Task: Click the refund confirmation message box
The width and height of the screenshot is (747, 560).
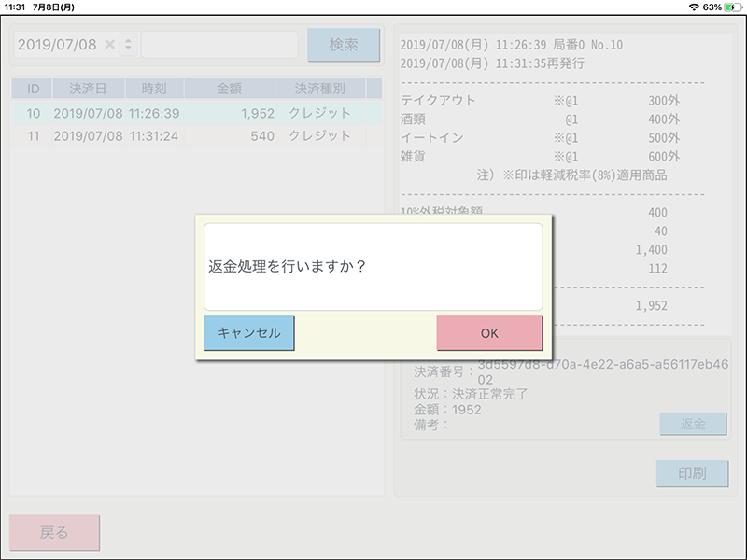Action: pyautogui.click(x=373, y=266)
